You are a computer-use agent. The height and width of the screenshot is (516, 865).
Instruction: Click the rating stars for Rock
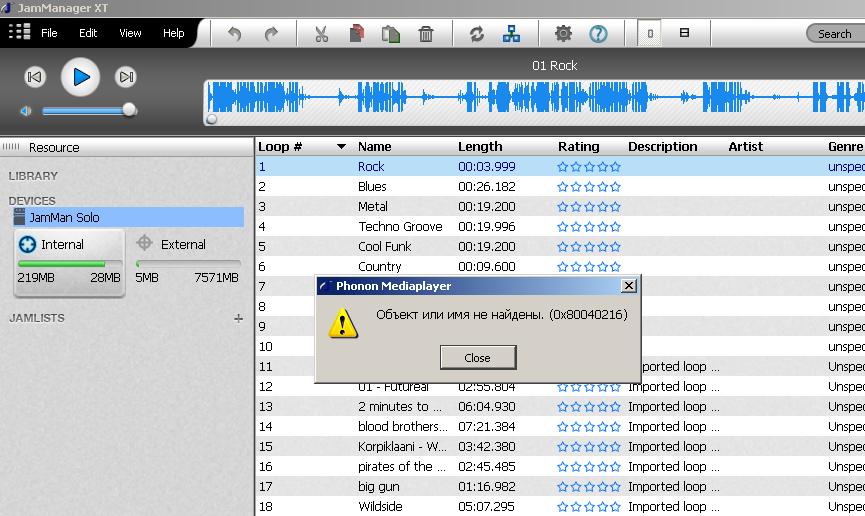(x=589, y=167)
